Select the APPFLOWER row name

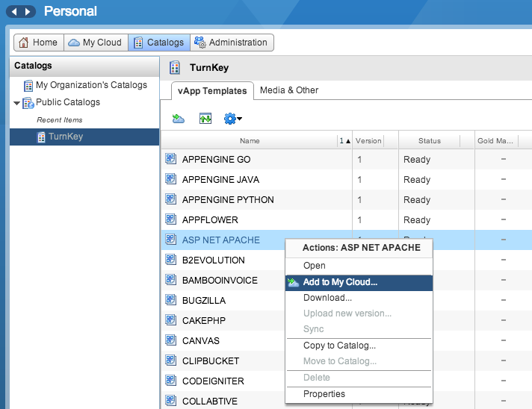coord(210,220)
